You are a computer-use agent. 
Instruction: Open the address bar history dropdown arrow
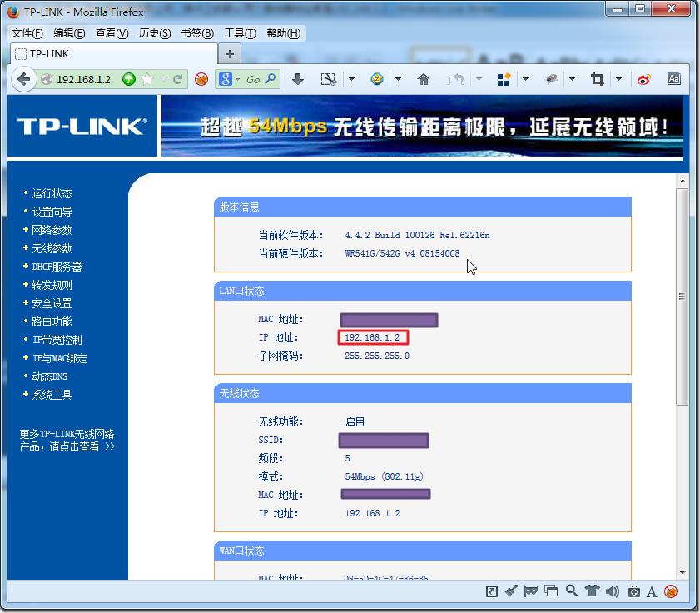pos(163,79)
